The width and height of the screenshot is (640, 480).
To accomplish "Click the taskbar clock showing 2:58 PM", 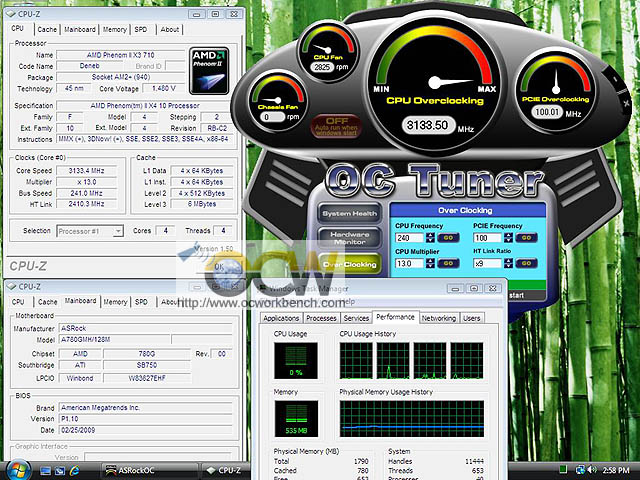I will pyautogui.click(x=616, y=470).
